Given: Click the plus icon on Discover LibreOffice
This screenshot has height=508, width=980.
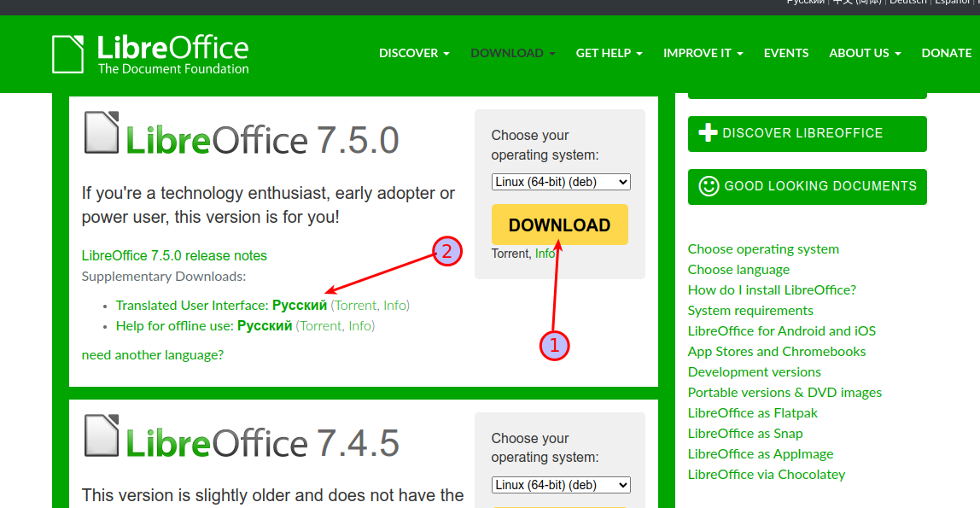Looking at the screenshot, I should point(708,132).
